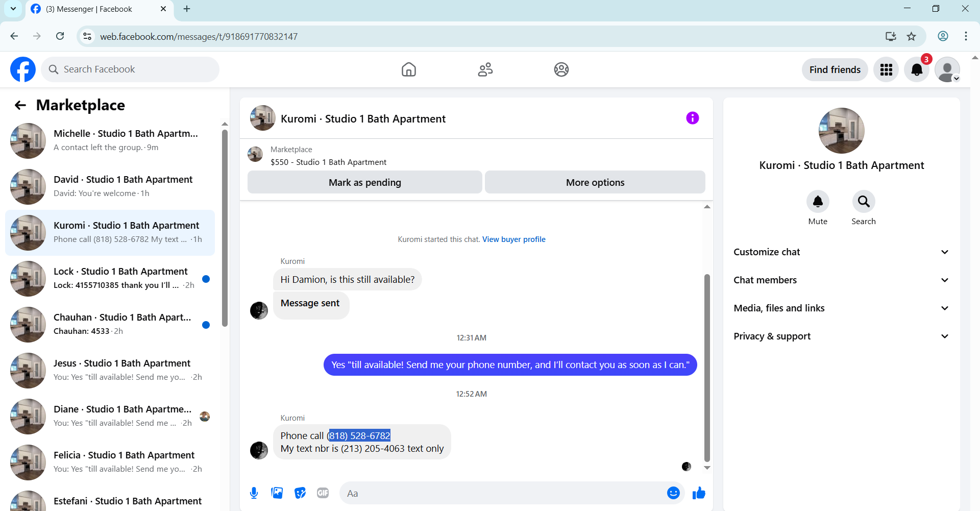Reload the page with browser refresh button
This screenshot has height=511, width=980.
pyautogui.click(x=60, y=36)
